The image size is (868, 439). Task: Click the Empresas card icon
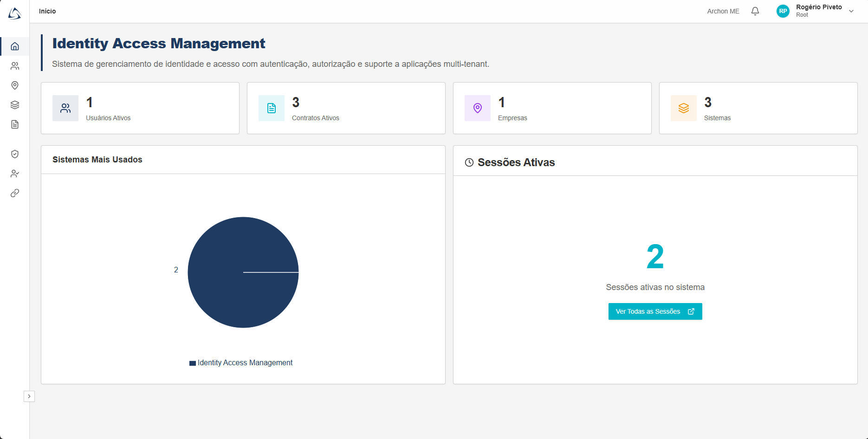[x=478, y=108]
